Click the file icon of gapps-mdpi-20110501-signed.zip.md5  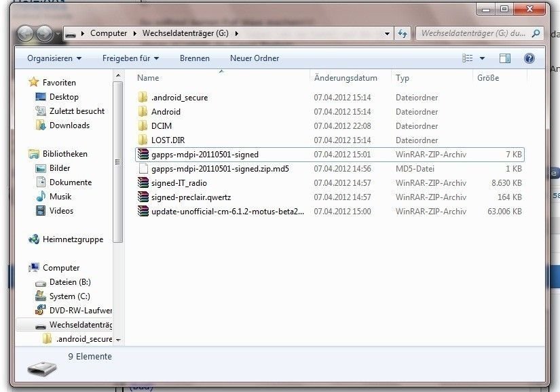point(143,168)
